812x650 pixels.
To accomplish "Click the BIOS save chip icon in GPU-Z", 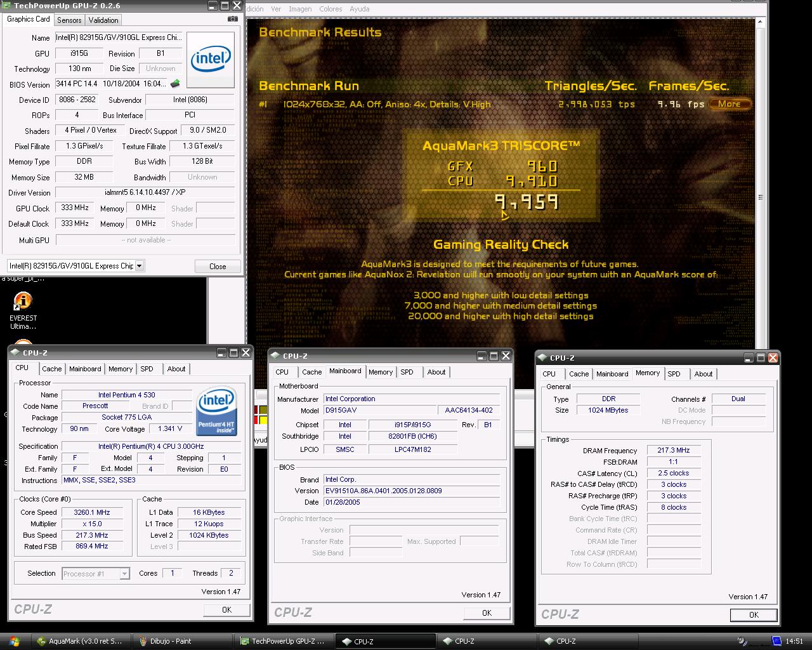I will pos(176,83).
